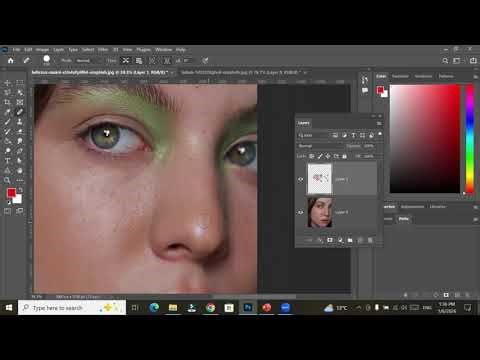The width and height of the screenshot is (480, 360).
Task: Open the collapsed History panel icon
Action: click(x=365, y=80)
